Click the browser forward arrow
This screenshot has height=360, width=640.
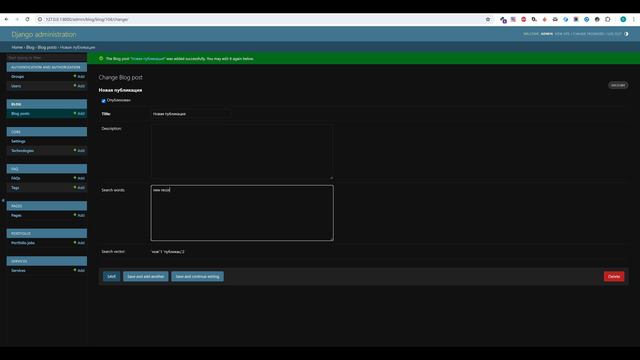tap(17, 19)
